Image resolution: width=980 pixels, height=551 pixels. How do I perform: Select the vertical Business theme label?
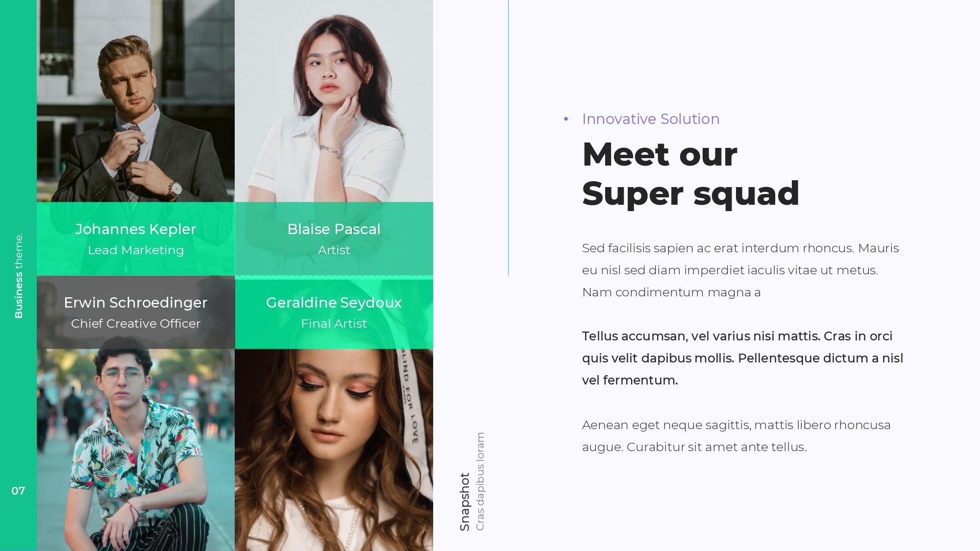(x=19, y=276)
